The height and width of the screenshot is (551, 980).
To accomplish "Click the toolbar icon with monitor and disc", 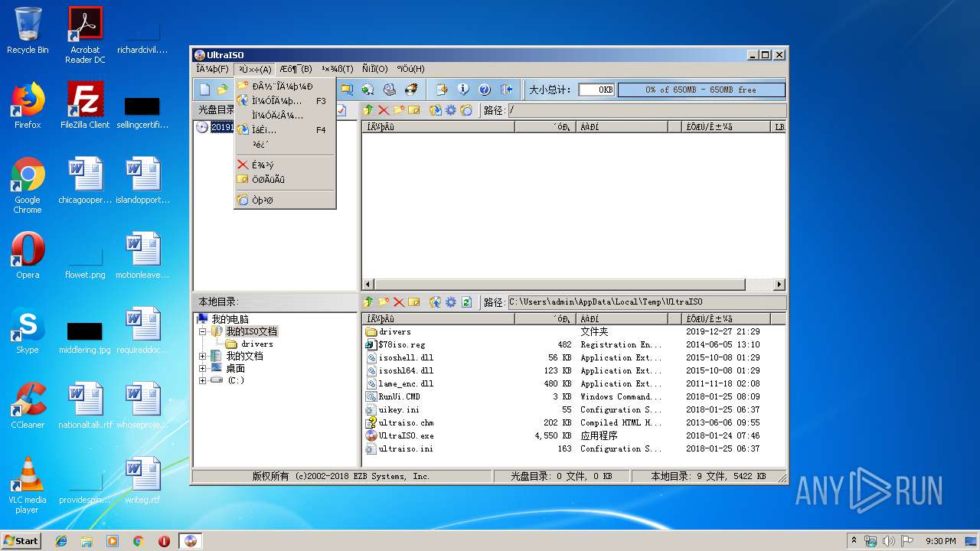I will point(347,90).
